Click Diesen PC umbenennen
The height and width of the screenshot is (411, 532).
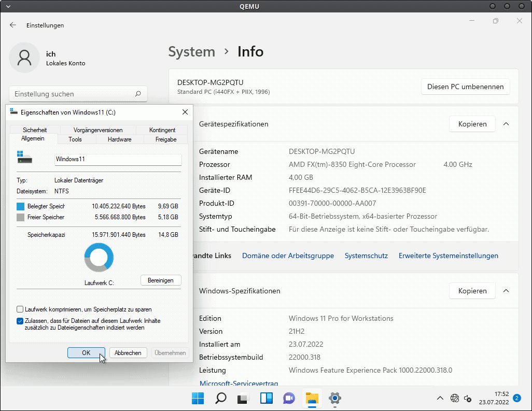(465, 87)
